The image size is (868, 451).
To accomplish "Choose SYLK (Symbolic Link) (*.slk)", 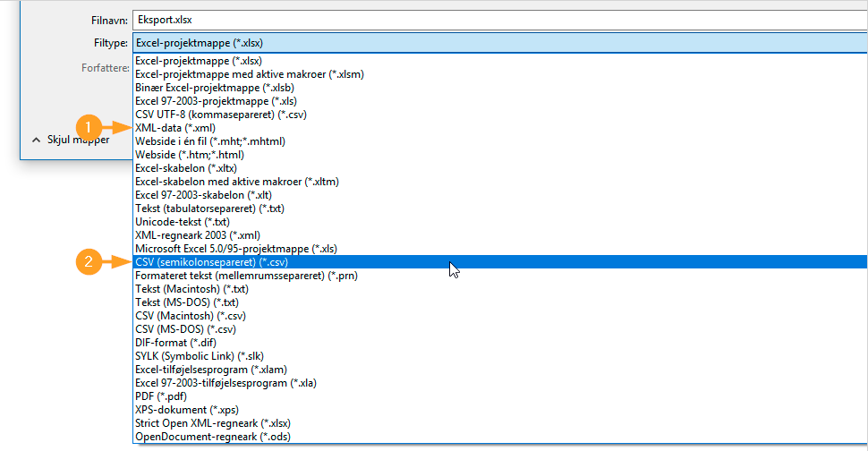I will coord(500,356).
